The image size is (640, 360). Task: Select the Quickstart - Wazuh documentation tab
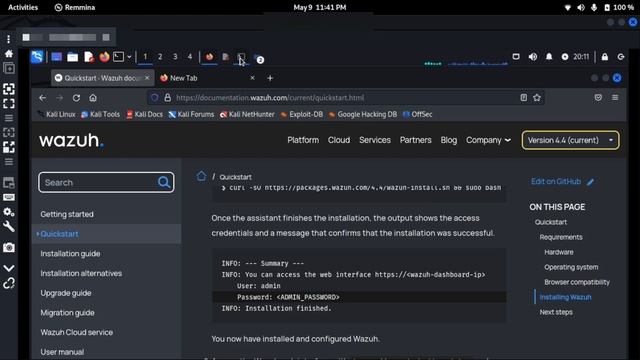point(102,78)
